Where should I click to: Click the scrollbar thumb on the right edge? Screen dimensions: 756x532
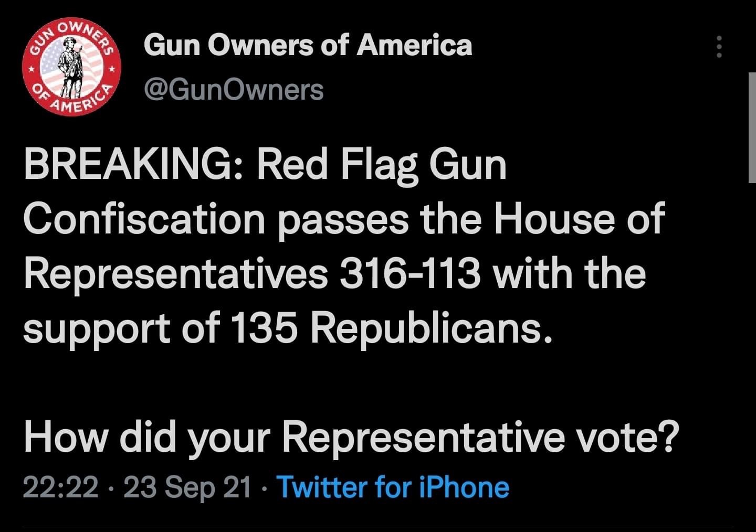pyautogui.click(x=752, y=127)
